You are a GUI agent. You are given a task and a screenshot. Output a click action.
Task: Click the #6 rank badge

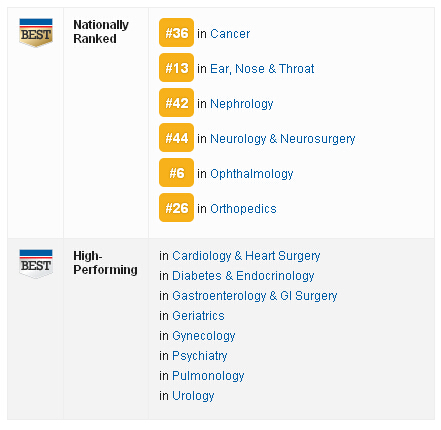coord(176,173)
